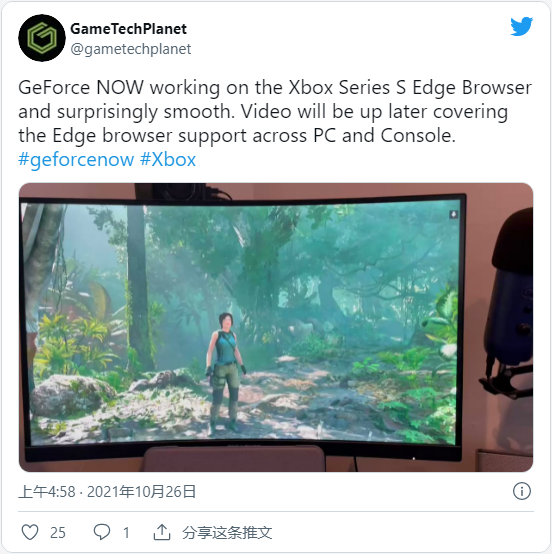Open the embedded game video thumbnail
Viewport: 552px width, 554px height.
pyautogui.click(x=276, y=327)
